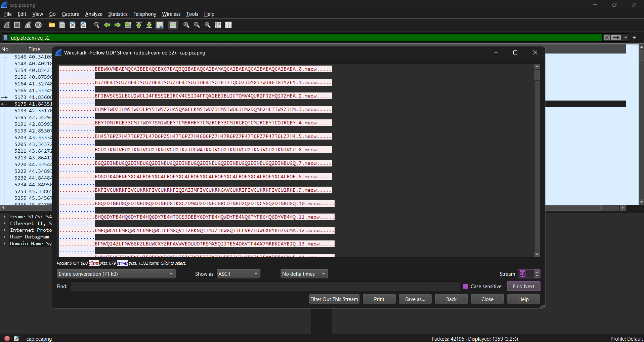The width and height of the screenshot is (644, 342).
Task: Select the server packets highlight
Action: coord(122,263)
